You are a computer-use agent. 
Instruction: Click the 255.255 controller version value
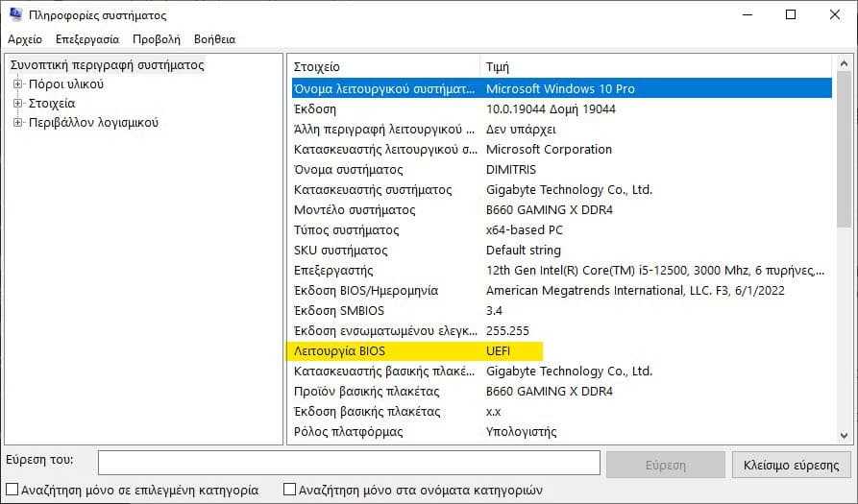(x=507, y=330)
